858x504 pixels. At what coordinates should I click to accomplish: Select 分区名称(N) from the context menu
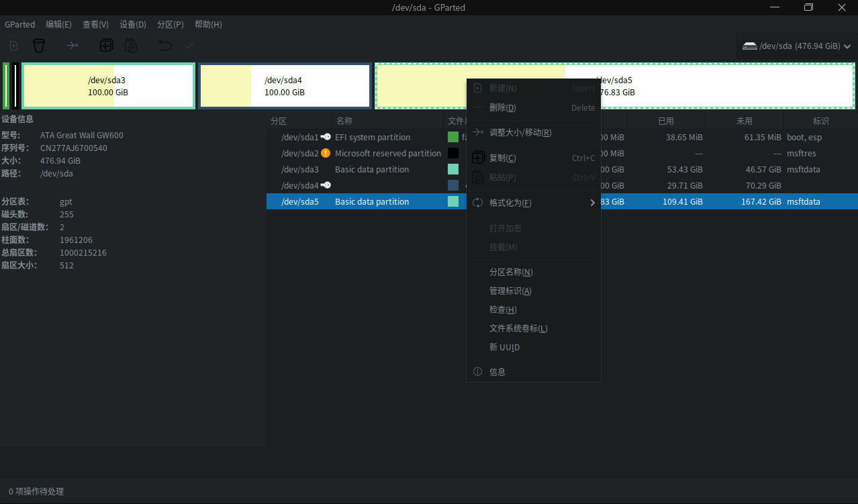(x=534, y=272)
